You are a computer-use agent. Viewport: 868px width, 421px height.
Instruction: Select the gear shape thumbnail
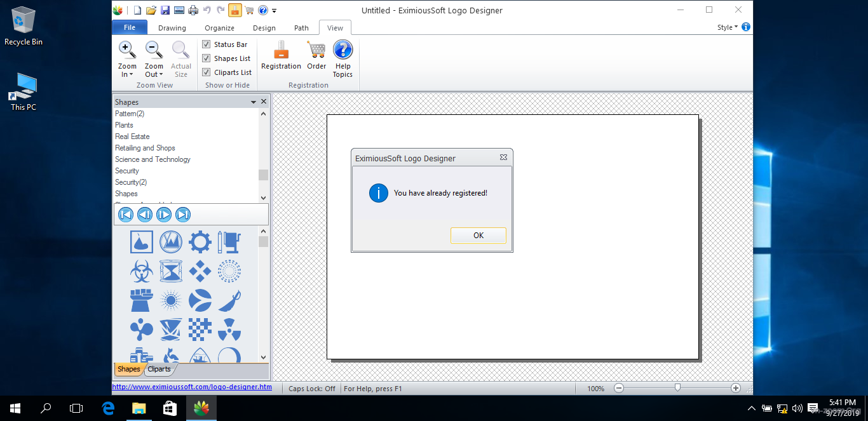200,242
